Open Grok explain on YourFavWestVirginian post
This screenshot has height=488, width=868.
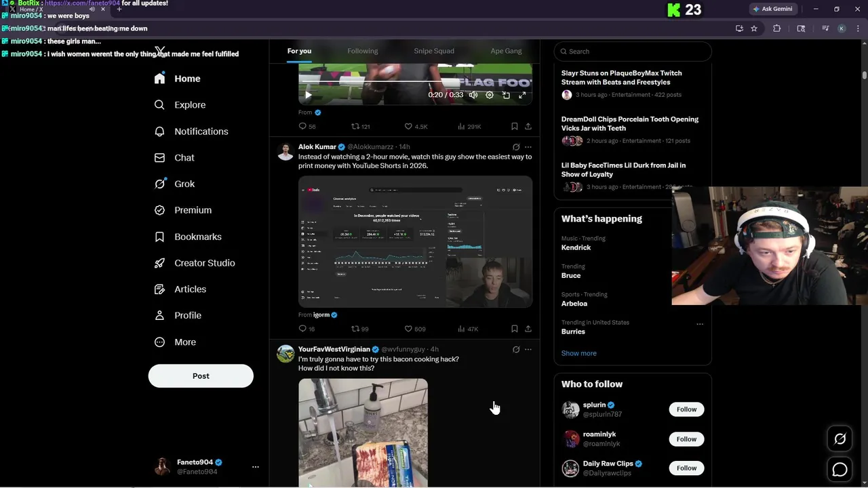516,350
